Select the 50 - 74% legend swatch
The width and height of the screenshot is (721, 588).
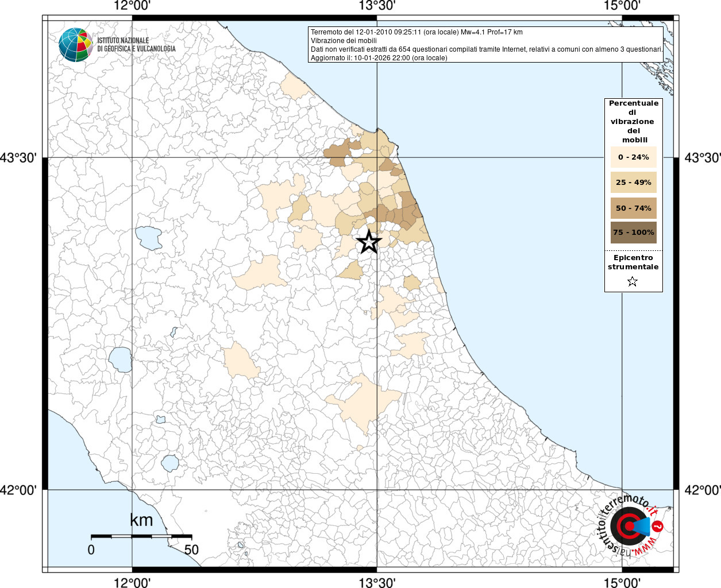[x=633, y=208]
